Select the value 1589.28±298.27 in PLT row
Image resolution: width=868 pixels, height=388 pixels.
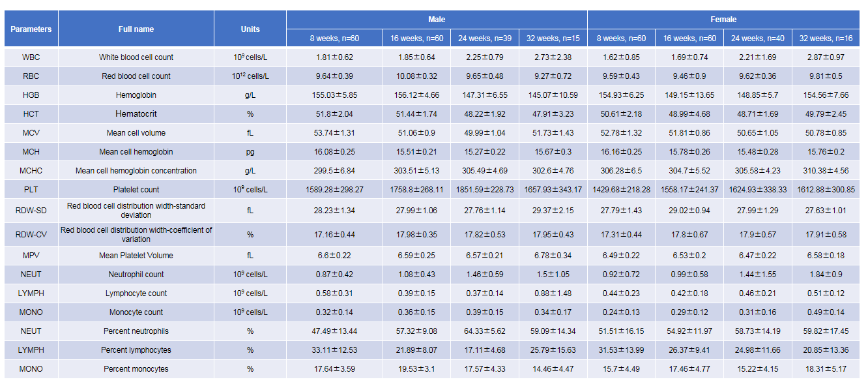pyautogui.click(x=334, y=190)
